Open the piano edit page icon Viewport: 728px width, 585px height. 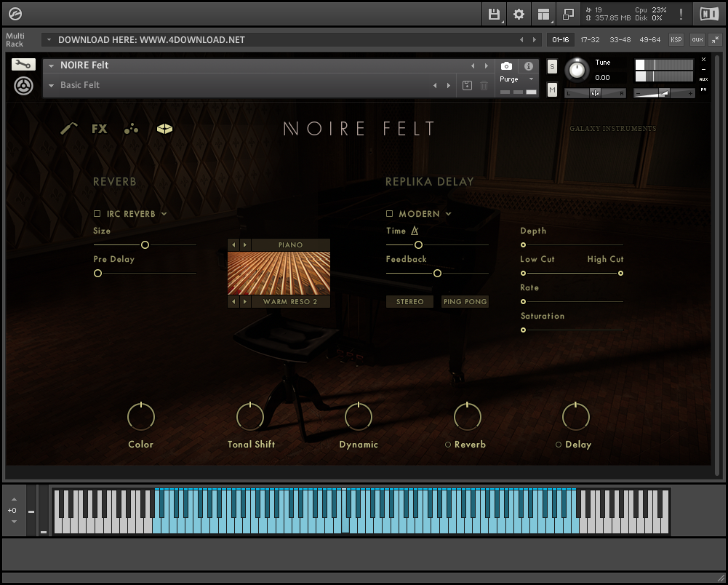coord(69,128)
